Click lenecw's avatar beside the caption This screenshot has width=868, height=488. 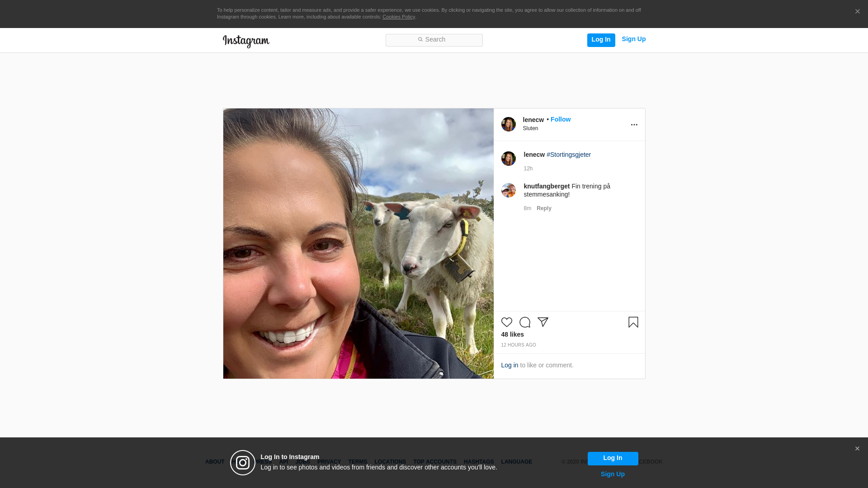[508, 159]
